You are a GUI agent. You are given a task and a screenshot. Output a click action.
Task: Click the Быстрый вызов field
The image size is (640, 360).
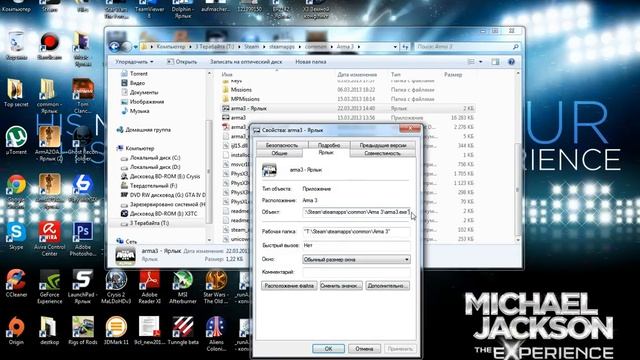(x=356, y=245)
